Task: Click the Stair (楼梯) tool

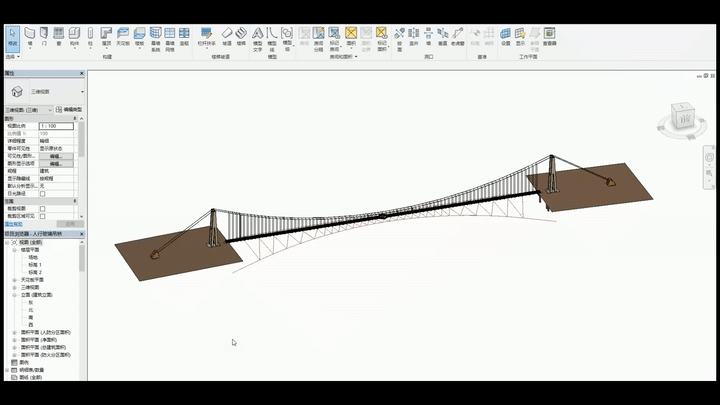Action: 241,36
